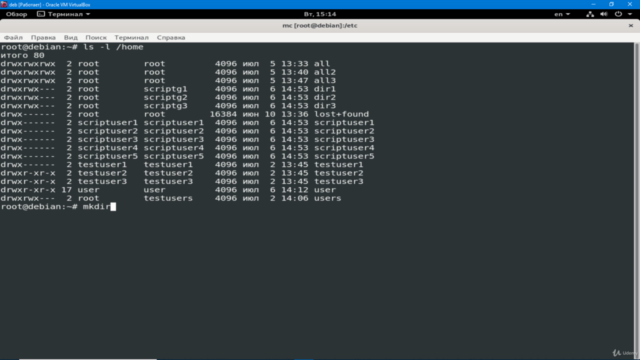Click the Терминал icon in top bar
This screenshot has width=640, height=360.
point(41,14)
